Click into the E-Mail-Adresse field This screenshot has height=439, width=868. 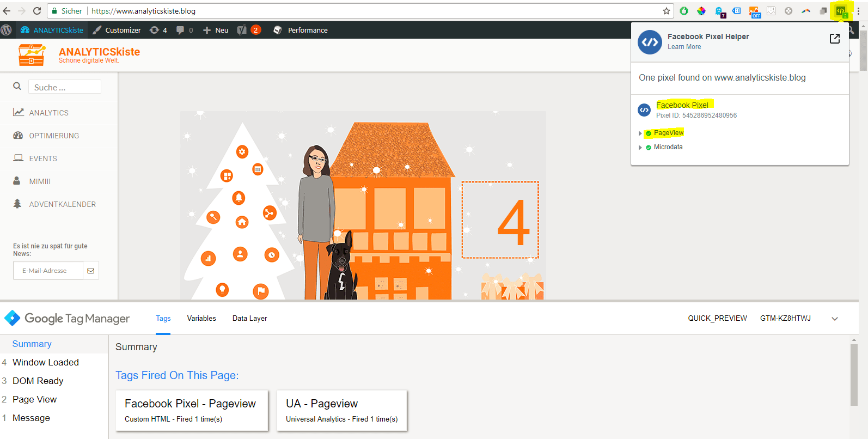[x=48, y=271]
